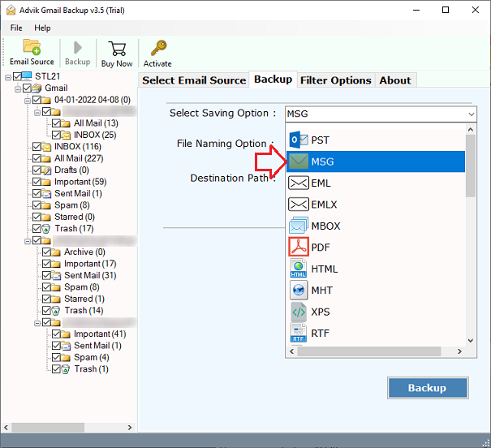
Task: Collapse the blurred folder above Important (41)
Action: [37, 323]
